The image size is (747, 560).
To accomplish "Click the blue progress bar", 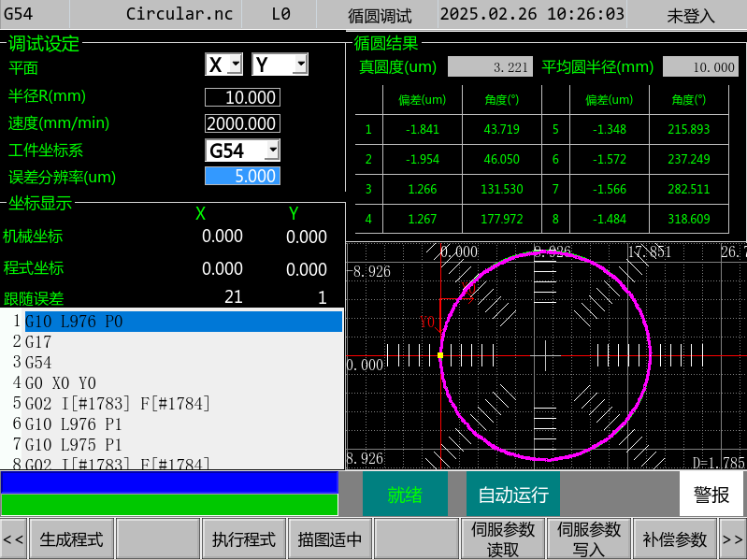I will (169, 482).
